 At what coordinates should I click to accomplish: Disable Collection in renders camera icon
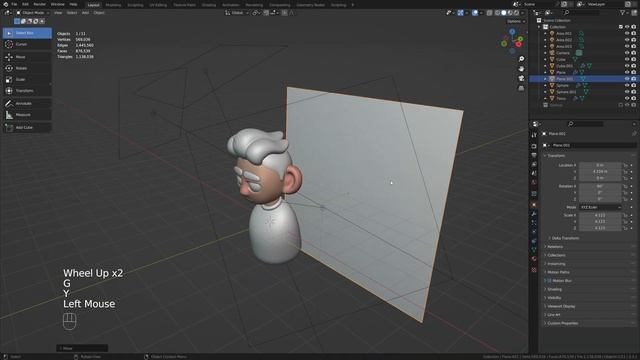[633, 27]
